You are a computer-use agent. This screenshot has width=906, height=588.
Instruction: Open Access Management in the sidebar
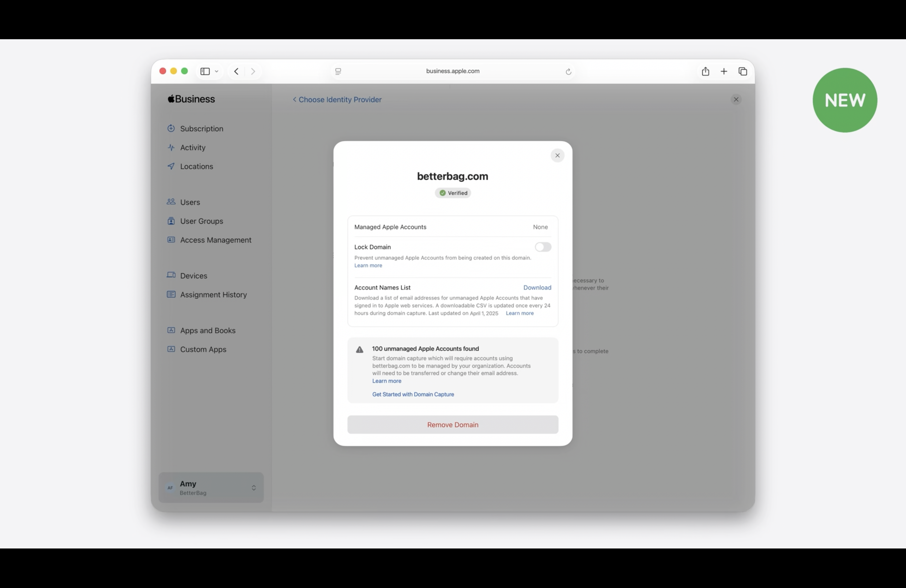pyautogui.click(x=209, y=240)
